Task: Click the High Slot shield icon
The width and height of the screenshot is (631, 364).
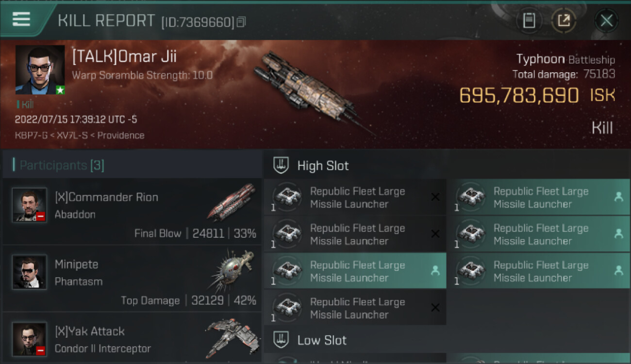Action: [281, 165]
